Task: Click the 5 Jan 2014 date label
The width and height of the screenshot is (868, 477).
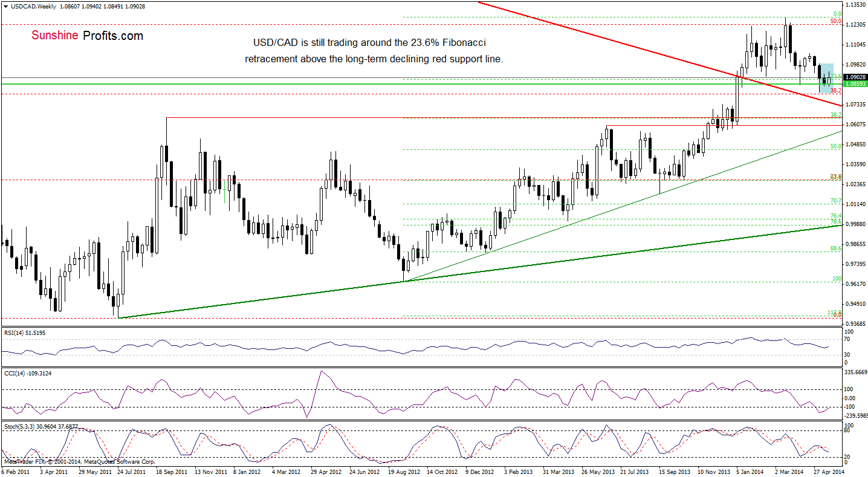Action: [751, 471]
